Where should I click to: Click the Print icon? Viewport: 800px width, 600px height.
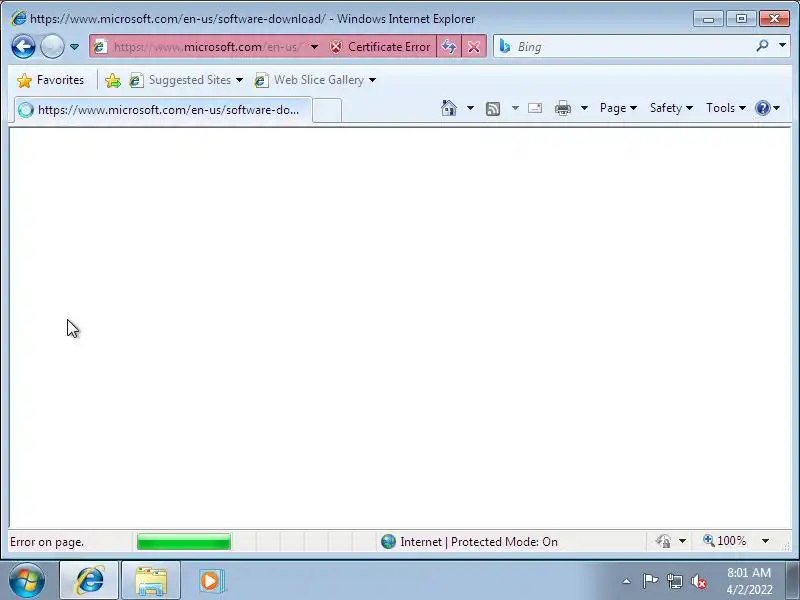point(563,108)
